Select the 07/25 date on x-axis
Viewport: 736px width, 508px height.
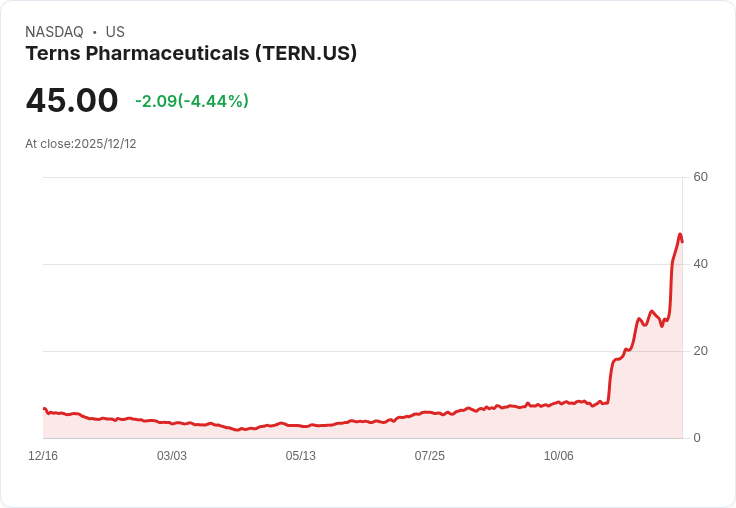430,456
